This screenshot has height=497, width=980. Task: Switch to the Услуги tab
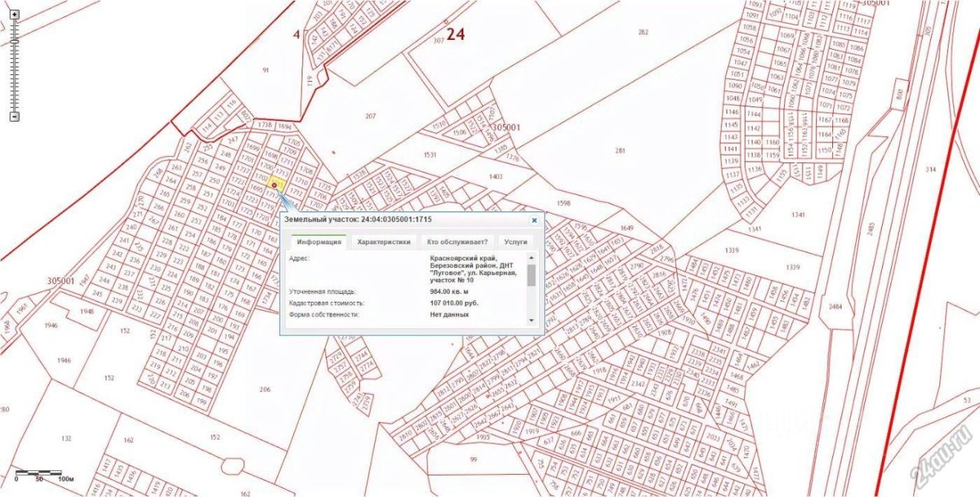[516, 242]
